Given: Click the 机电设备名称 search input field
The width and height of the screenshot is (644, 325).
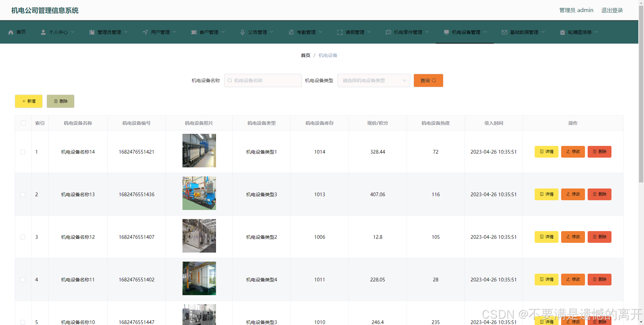Looking at the screenshot, I should coord(263,80).
